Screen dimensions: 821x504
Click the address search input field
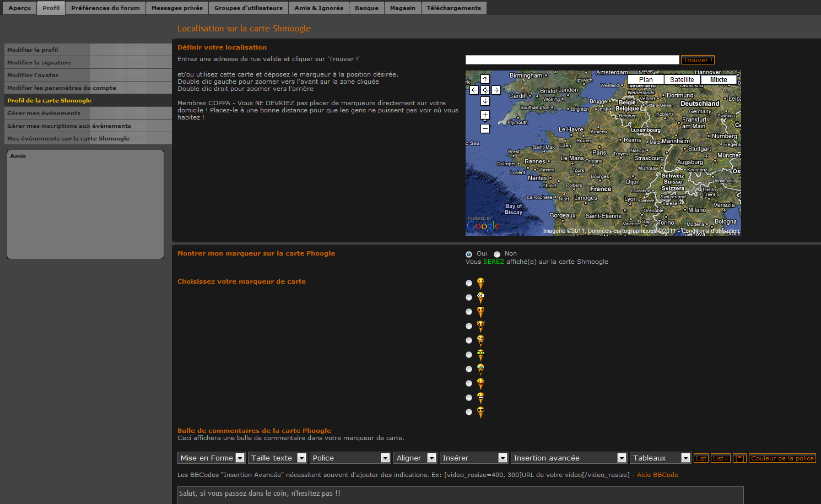(572, 60)
